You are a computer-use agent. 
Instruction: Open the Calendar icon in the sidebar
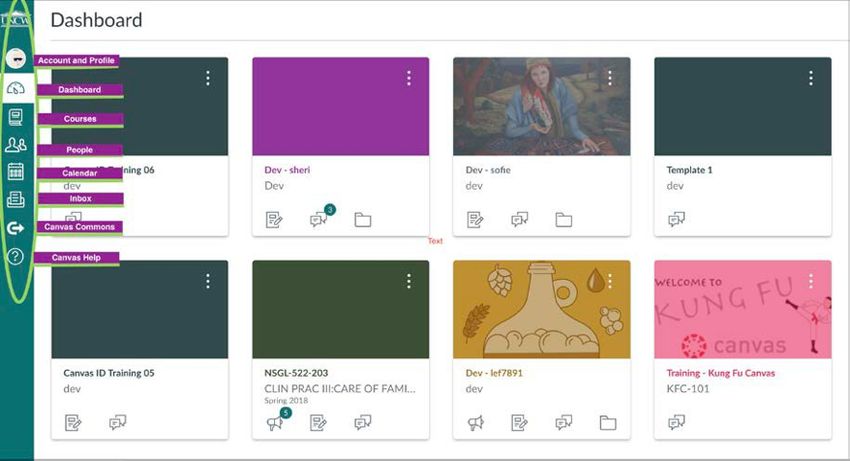point(16,172)
